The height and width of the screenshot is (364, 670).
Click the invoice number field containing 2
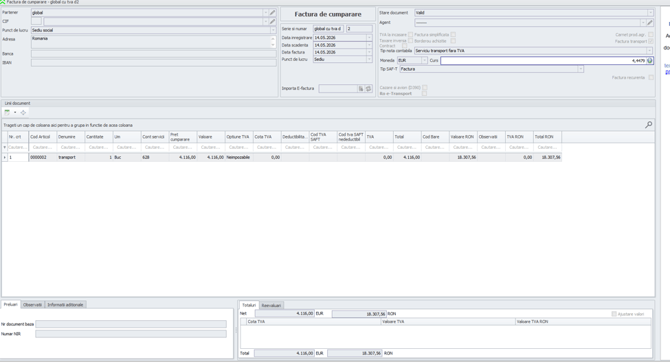[359, 29]
